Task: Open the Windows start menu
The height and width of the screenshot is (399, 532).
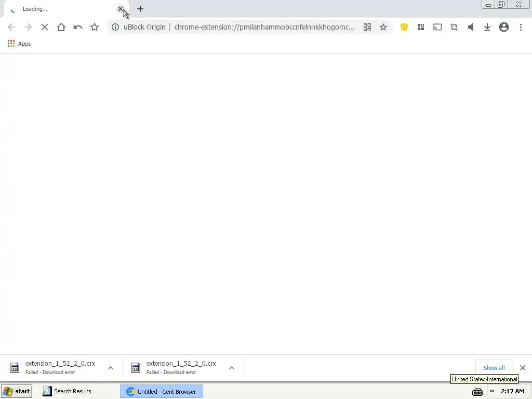Action: point(17,391)
